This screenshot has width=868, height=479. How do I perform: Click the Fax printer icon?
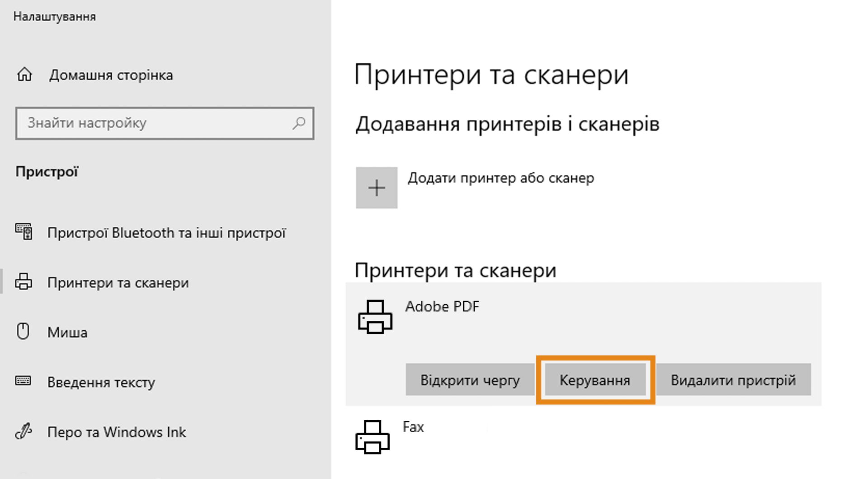[x=373, y=437]
